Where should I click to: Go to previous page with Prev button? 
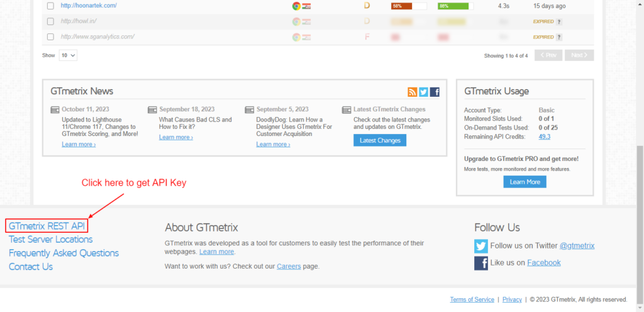548,55
